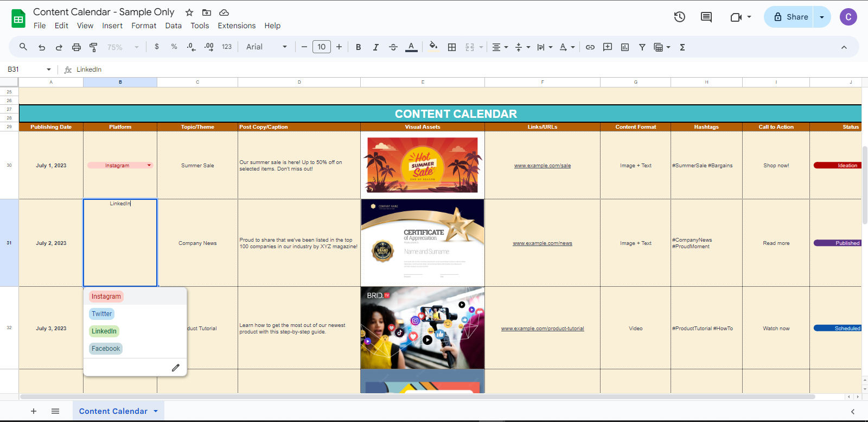This screenshot has width=868, height=422.
Task: Format cells as currency
Action: click(157, 47)
